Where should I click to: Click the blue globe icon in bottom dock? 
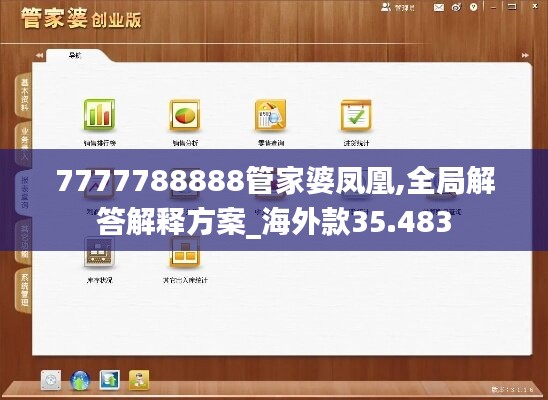click(80, 380)
